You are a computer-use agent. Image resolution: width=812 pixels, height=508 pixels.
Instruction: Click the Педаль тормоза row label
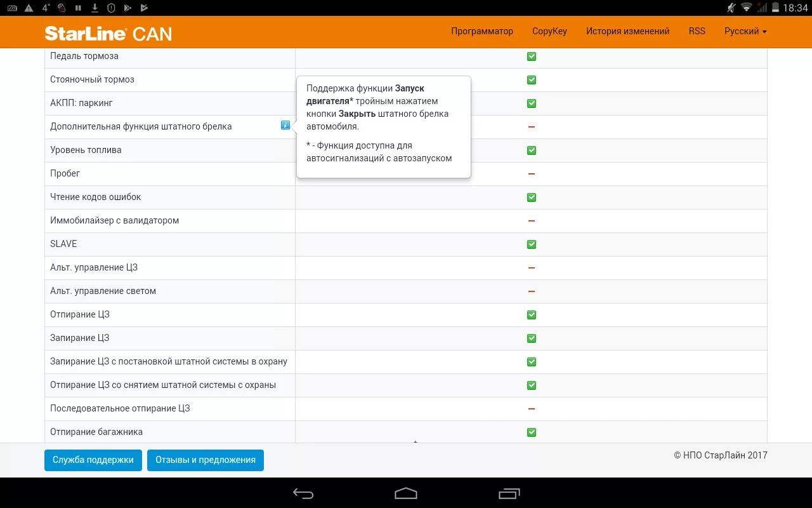click(x=84, y=56)
